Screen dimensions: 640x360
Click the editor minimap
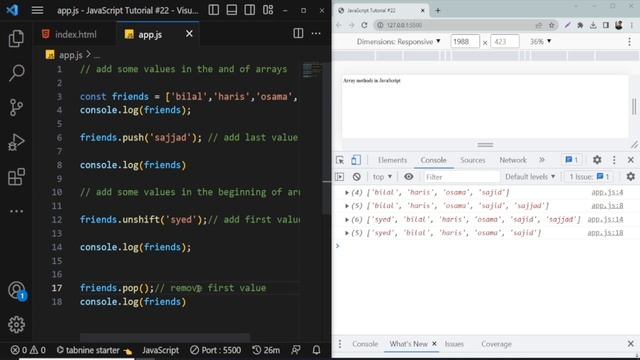click(311, 70)
